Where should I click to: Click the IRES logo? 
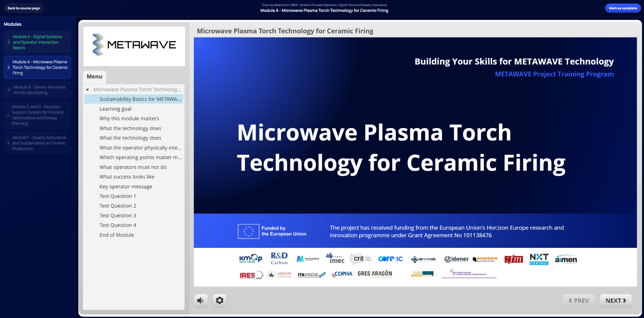tap(251, 275)
